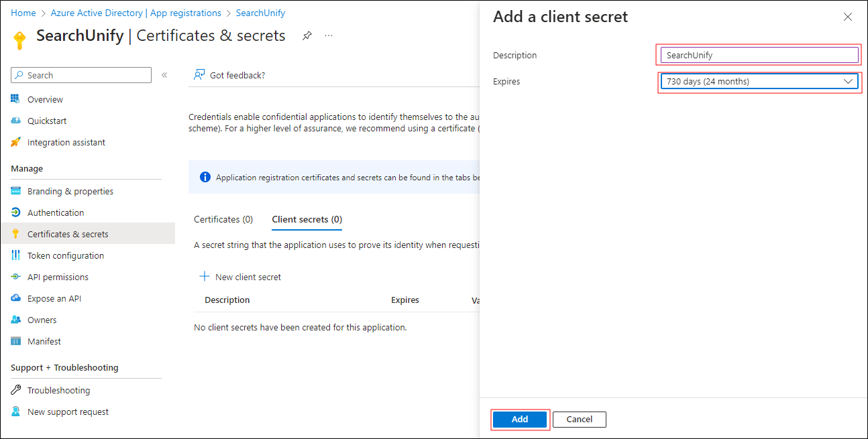Click the Got feedback icon

pyautogui.click(x=199, y=75)
